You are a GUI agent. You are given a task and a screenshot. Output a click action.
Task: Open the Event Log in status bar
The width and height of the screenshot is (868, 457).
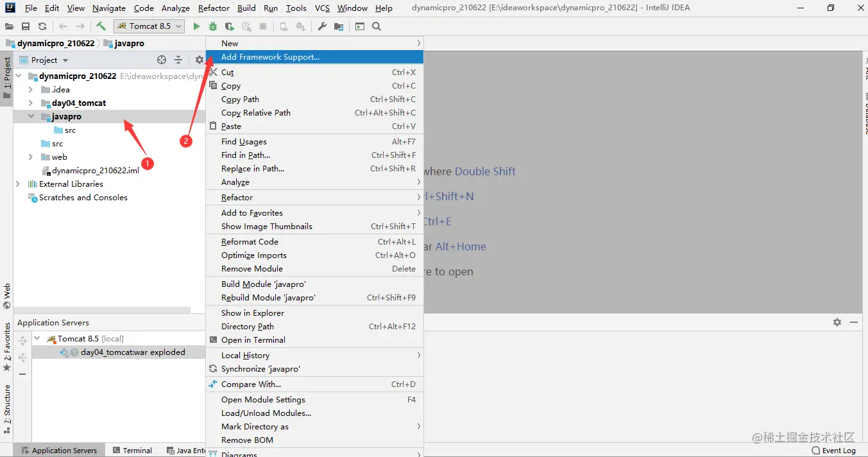[834, 451]
